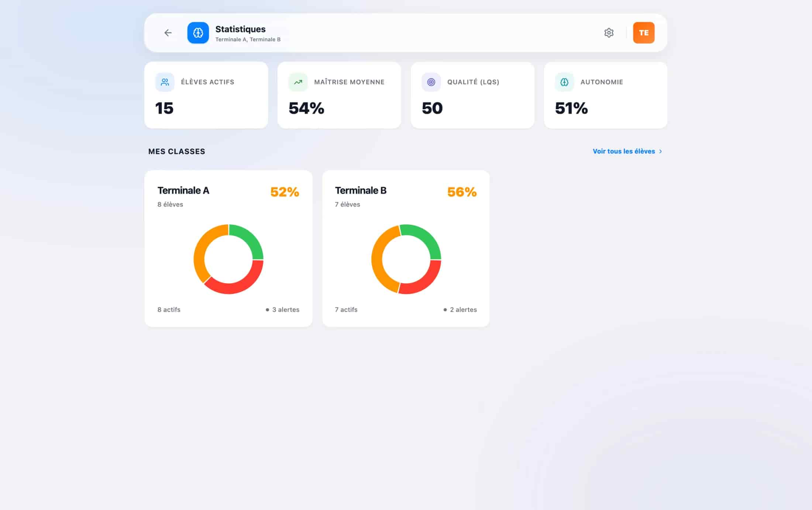Click the Statistiques page title
This screenshot has height=510, width=812.
pos(240,29)
